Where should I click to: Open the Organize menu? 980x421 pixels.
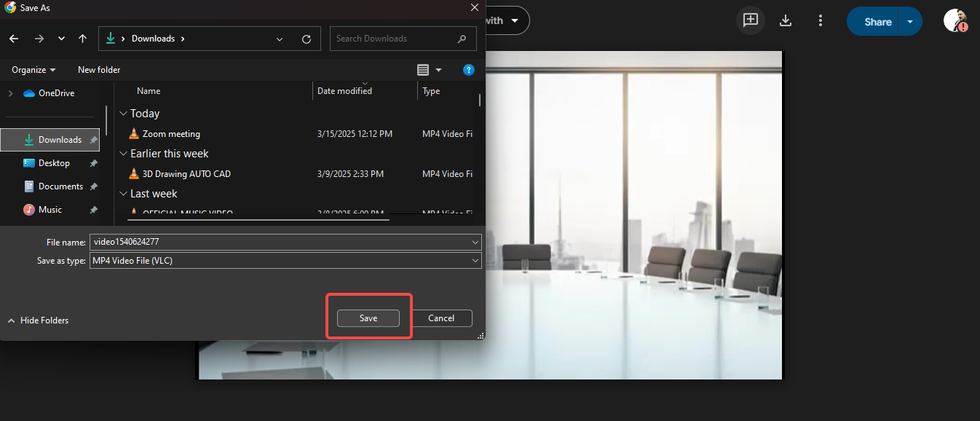click(33, 70)
